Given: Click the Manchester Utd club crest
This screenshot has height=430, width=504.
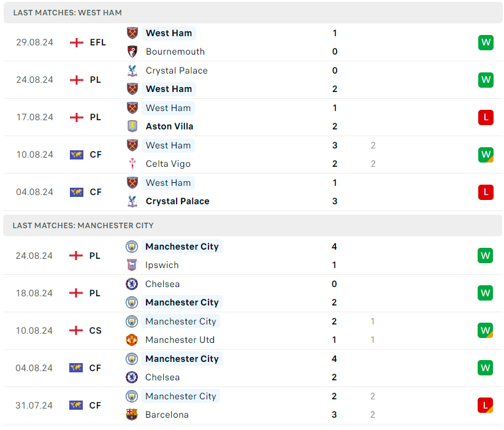Looking at the screenshot, I should (x=132, y=340).
